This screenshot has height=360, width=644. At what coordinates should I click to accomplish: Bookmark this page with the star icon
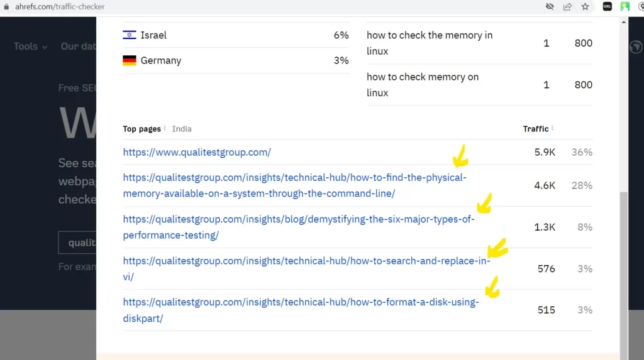coord(586,6)
